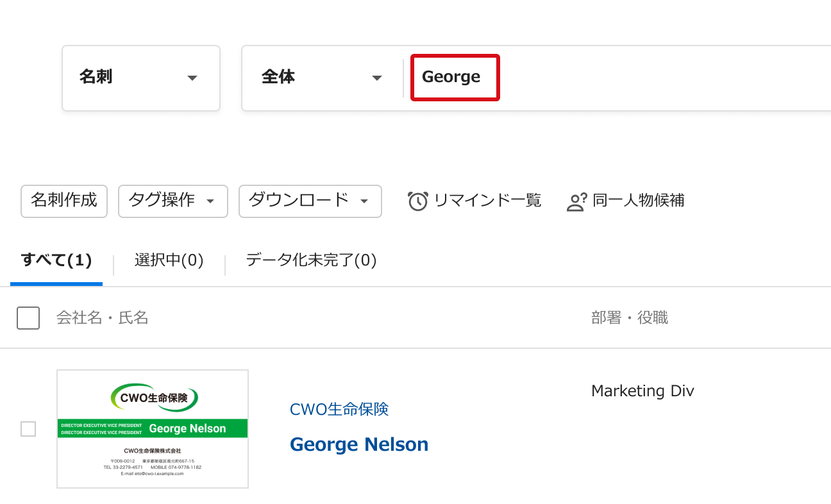Click the 名刺 dropdown arrow
The height and width of the screenshot is (504, 831).
(x=192, y=78)
